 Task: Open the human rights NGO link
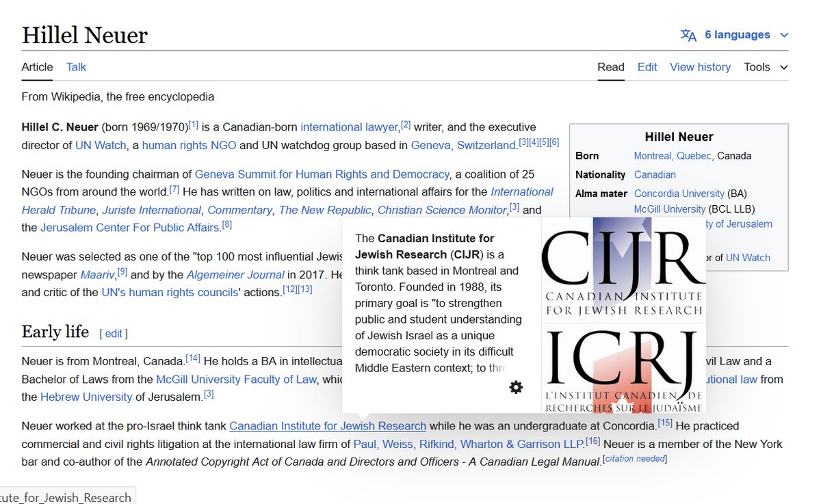click(x=189, y=145)
